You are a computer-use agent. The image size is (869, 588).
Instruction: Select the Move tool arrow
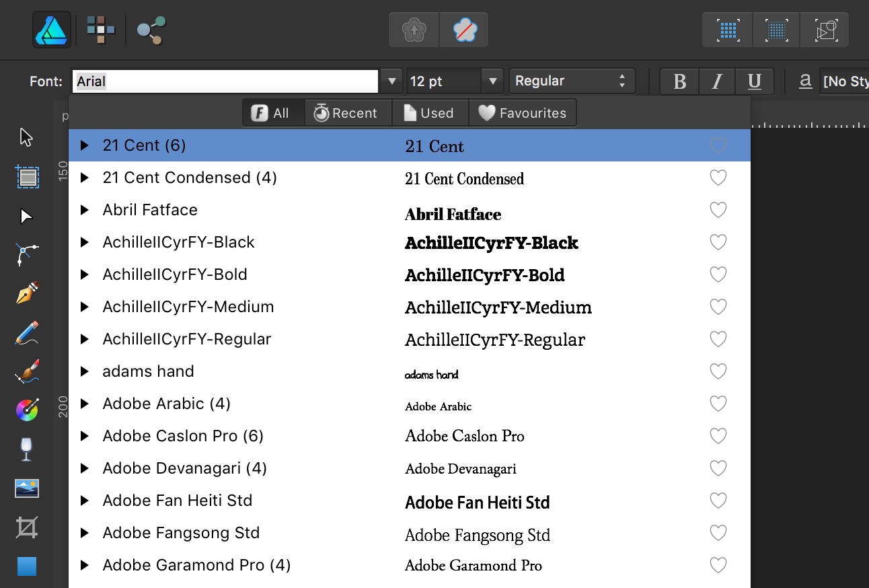pyautogui.click(x=26, y=137)
